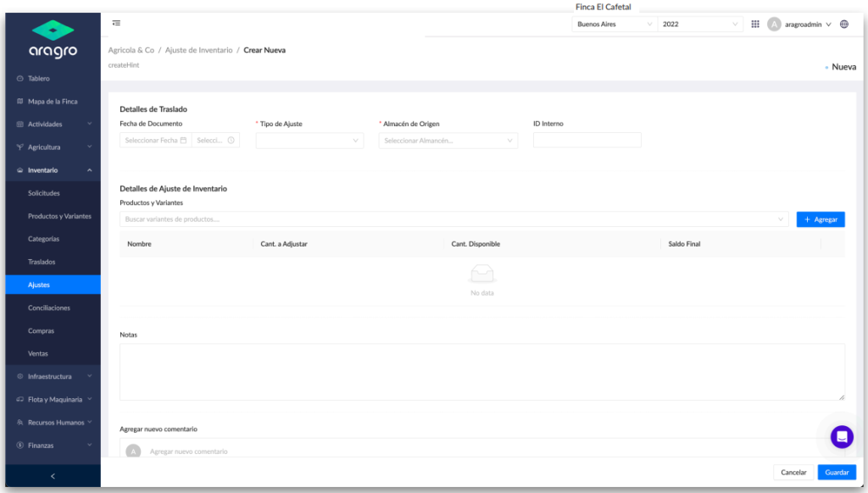Open Categorías submenu item

point(53,239)
